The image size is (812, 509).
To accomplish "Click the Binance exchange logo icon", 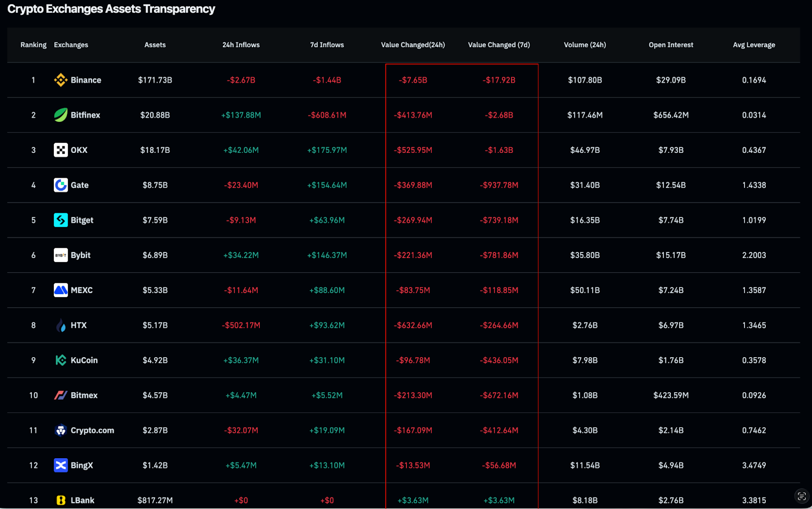I will (x=60, y=80).
